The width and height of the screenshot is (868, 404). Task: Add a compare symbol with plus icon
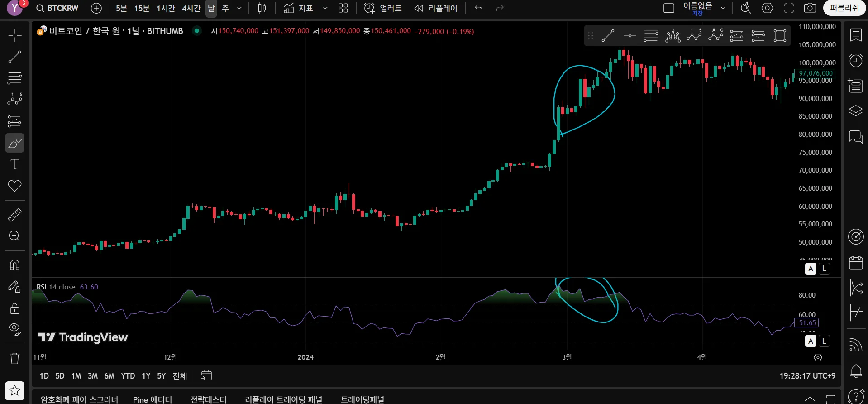(96, 8)
